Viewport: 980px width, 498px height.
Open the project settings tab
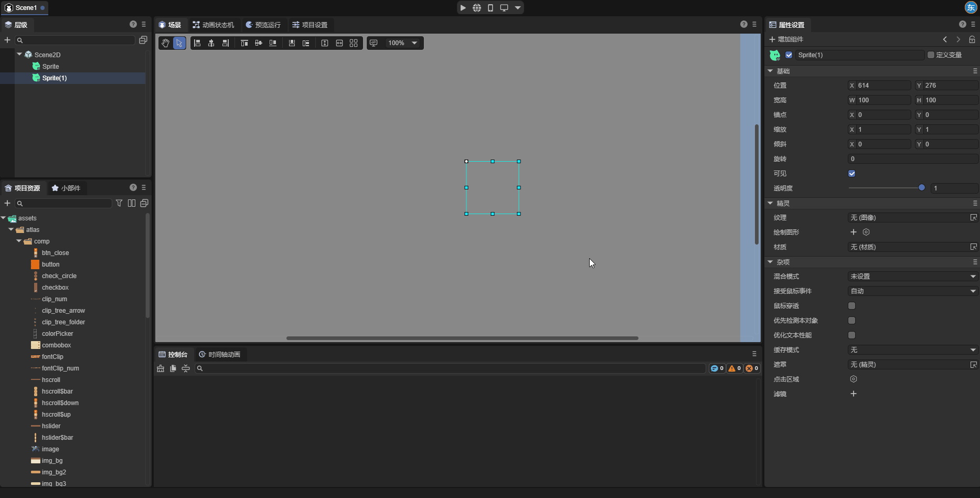coord(310,25)
